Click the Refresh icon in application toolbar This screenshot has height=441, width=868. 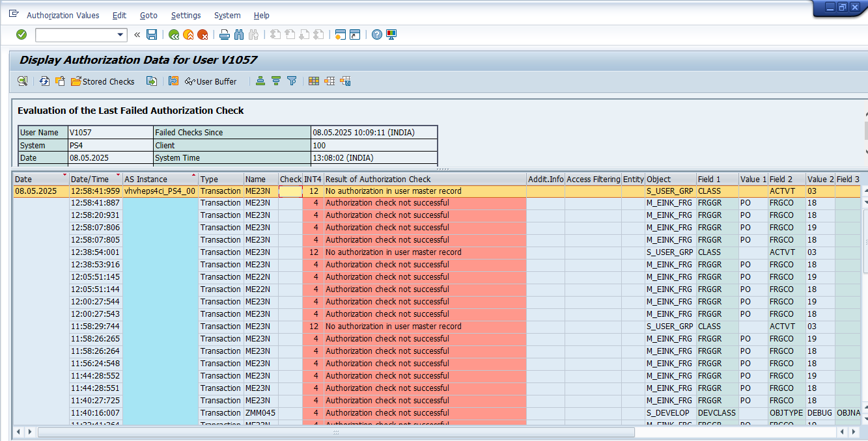click(44, 81)
